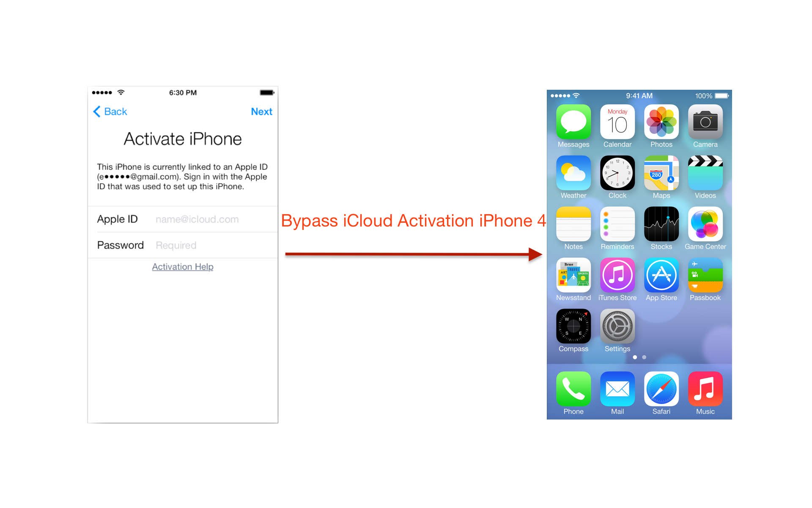The height and width of the screenshot is (508, 812).
Task: Click the Next button
Action: pyautogui.click(x=263, y=110)
